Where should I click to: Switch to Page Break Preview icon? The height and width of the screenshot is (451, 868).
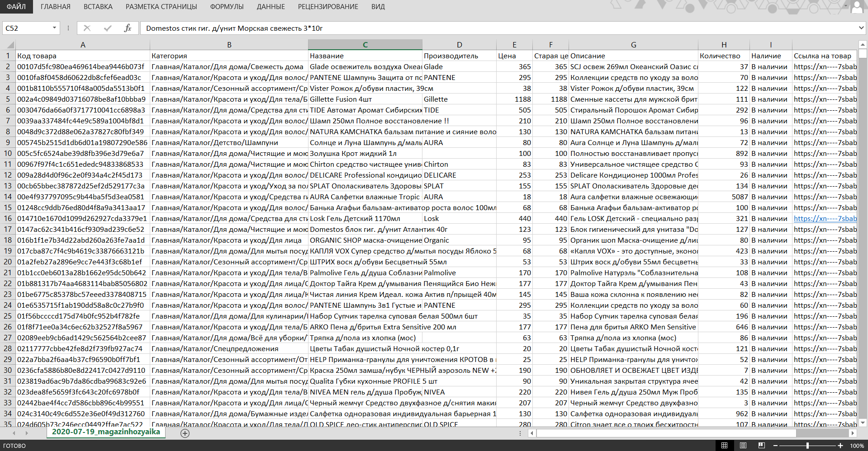tap(762, 446)
